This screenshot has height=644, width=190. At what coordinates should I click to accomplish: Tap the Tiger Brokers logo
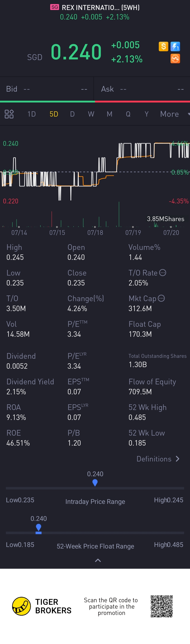(21, 606)
